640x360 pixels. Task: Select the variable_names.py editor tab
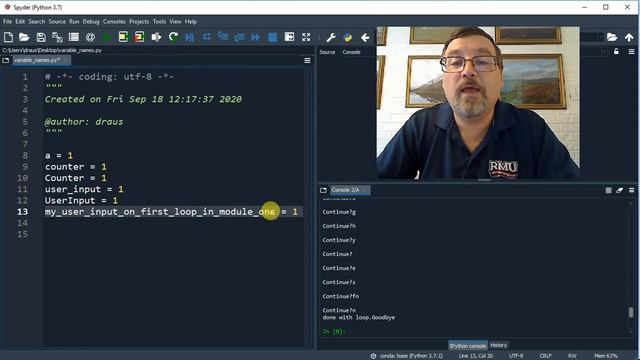(41, 60)
